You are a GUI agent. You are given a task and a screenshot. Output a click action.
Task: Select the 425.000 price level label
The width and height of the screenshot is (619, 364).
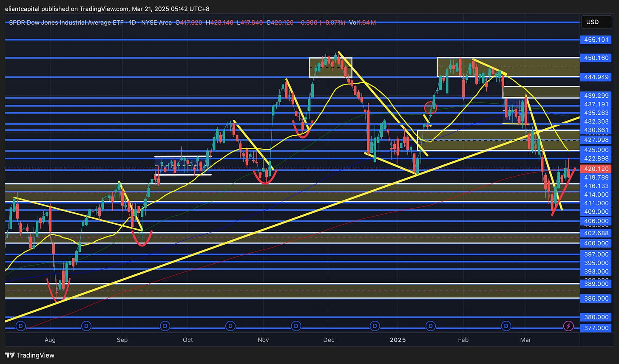click(597, 150)
